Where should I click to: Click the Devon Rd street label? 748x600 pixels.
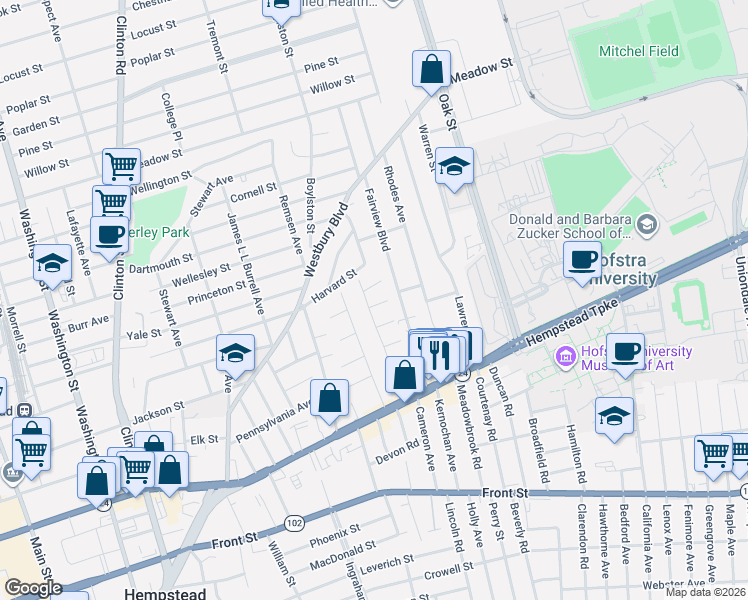click(397, 452)
